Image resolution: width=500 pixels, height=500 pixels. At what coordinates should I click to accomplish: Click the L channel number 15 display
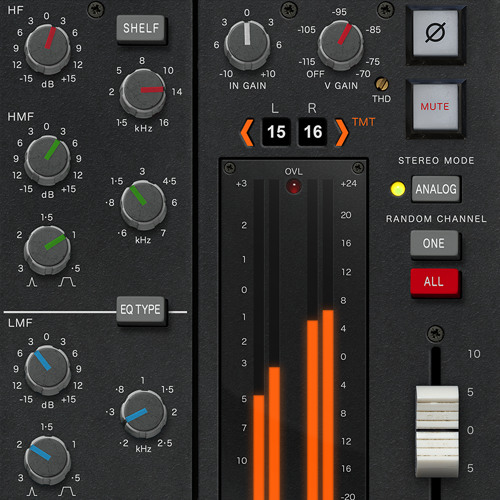[x=276, y=132]
